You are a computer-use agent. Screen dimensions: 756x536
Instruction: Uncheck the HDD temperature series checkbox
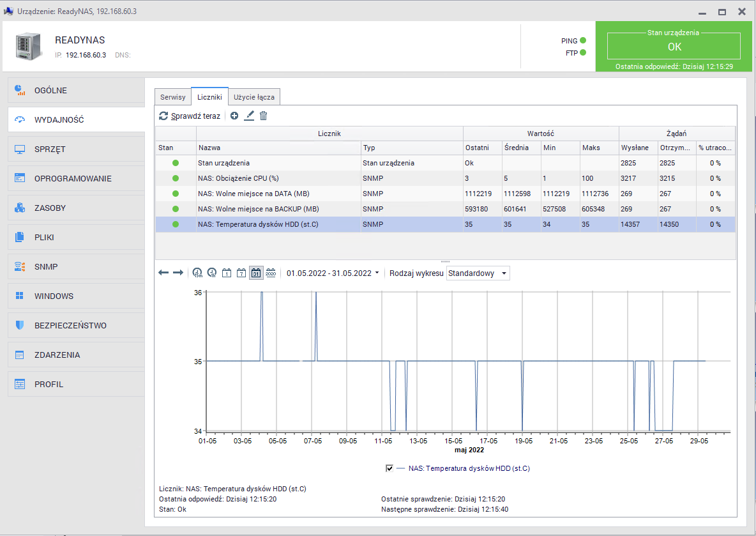click(x=389, y=468)
